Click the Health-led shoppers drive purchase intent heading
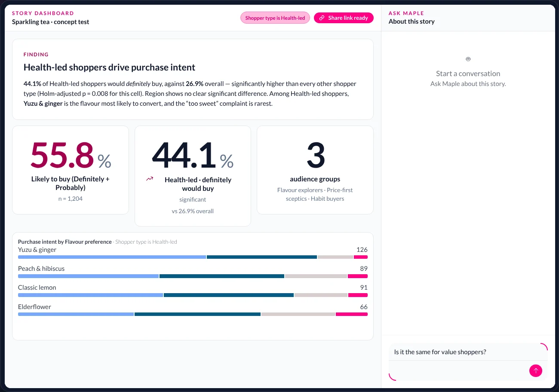The height and width of the screenshot is (392, 559). (x=109, y=67)
